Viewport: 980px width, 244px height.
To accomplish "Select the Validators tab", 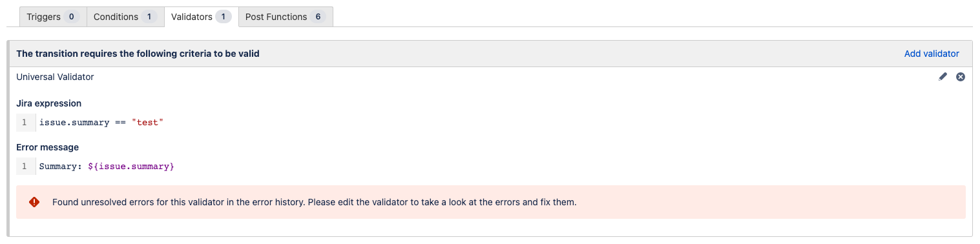I will click(x=201, y=17).
